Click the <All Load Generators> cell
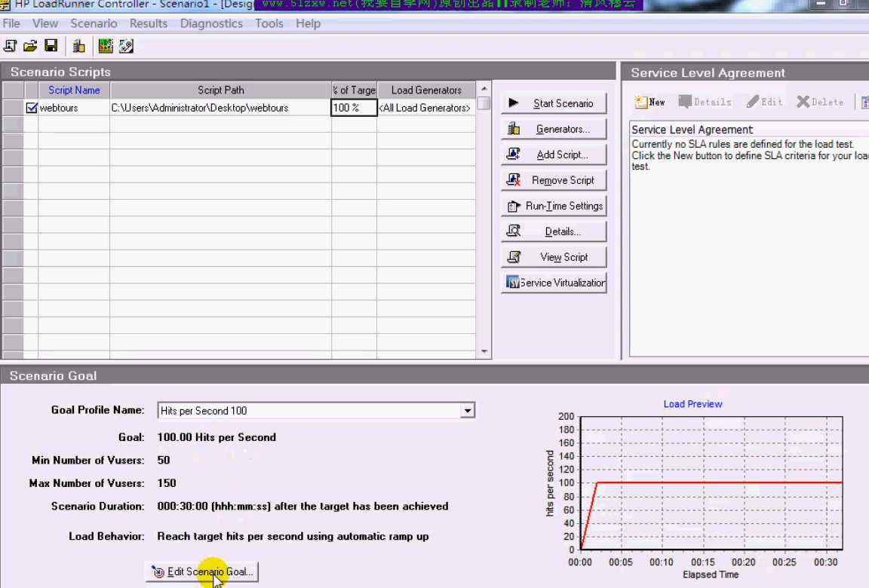 [426, 108]
